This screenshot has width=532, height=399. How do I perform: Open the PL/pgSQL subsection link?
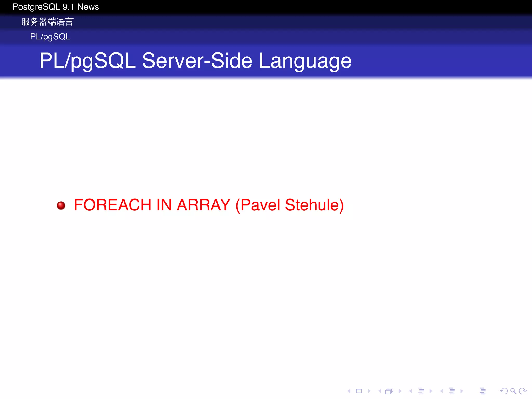point(50,37)
